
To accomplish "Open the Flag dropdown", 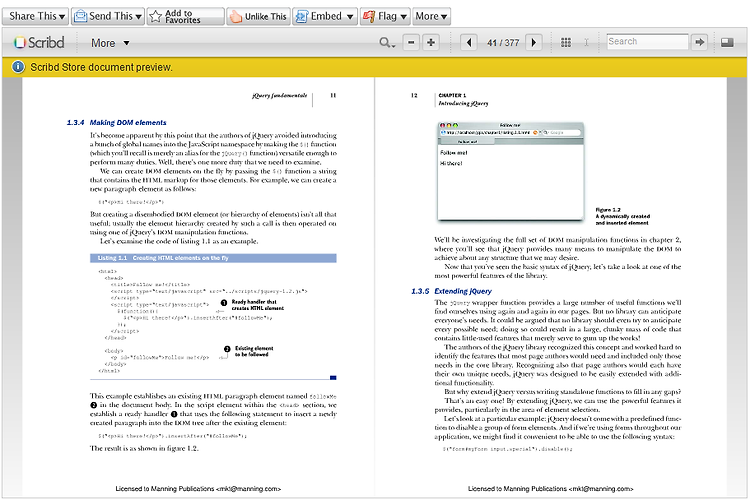I will pos(385,16).
